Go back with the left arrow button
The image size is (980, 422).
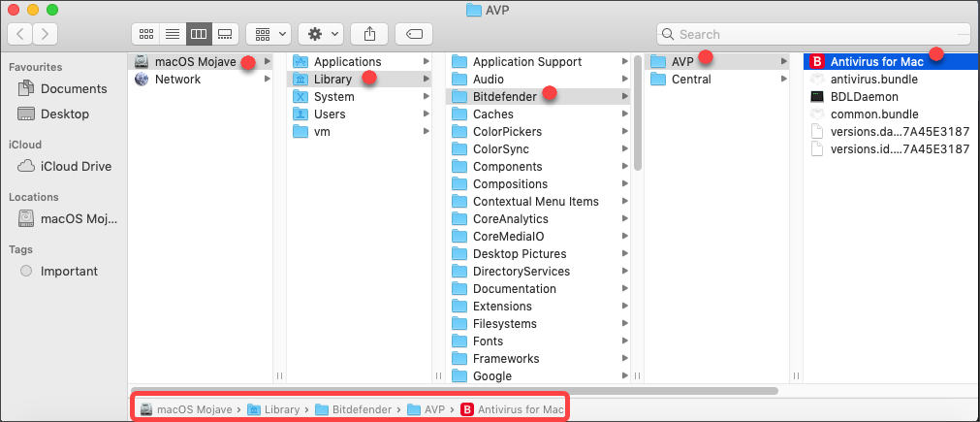coord(20,34)
